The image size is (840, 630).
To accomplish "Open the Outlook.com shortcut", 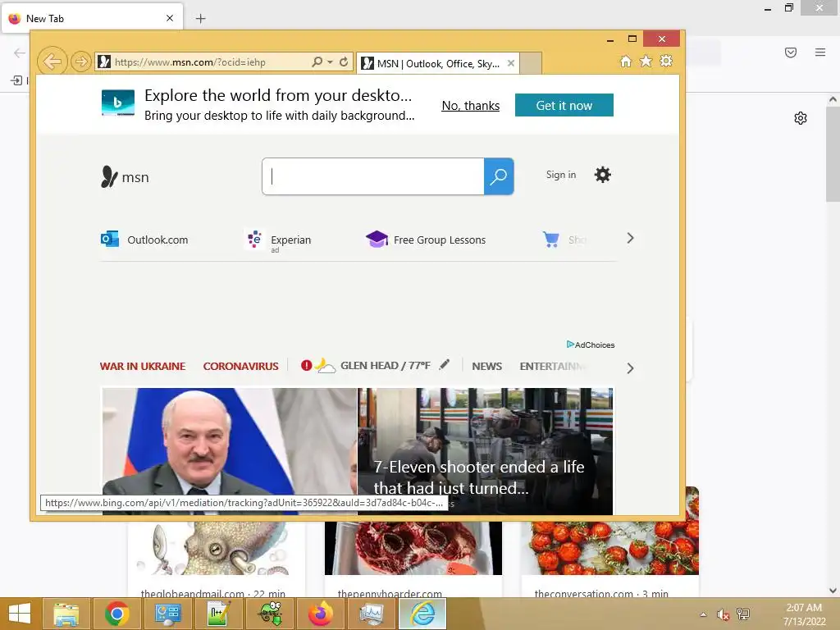I will point(144,240).
